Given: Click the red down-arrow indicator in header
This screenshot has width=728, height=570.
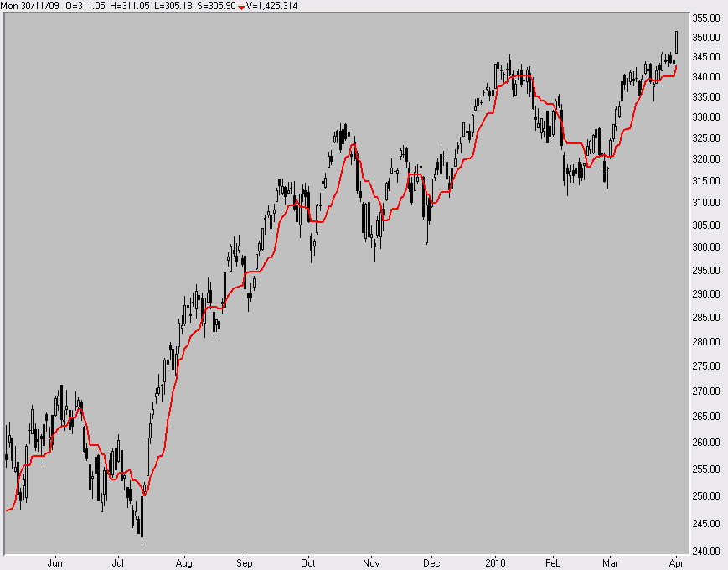Looking at the screenshot, I should (x=241, y=6).
